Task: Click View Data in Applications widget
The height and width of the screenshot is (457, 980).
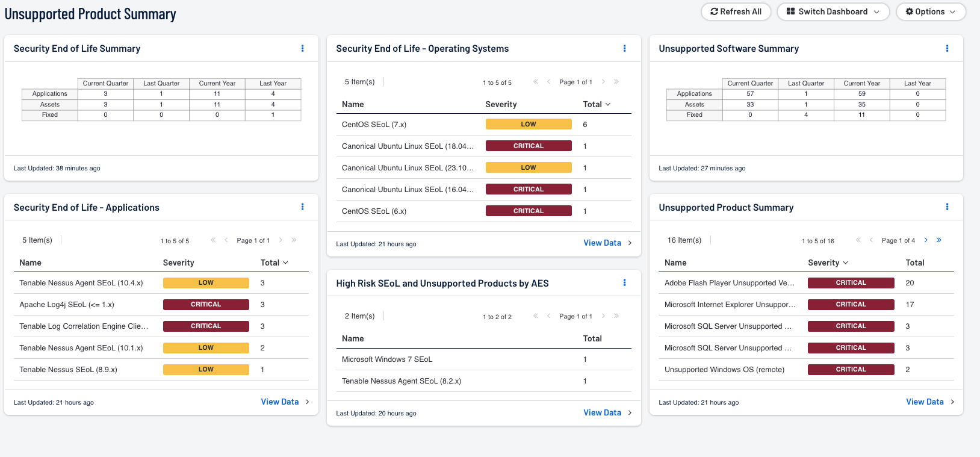Action: (x=285, y=402)
